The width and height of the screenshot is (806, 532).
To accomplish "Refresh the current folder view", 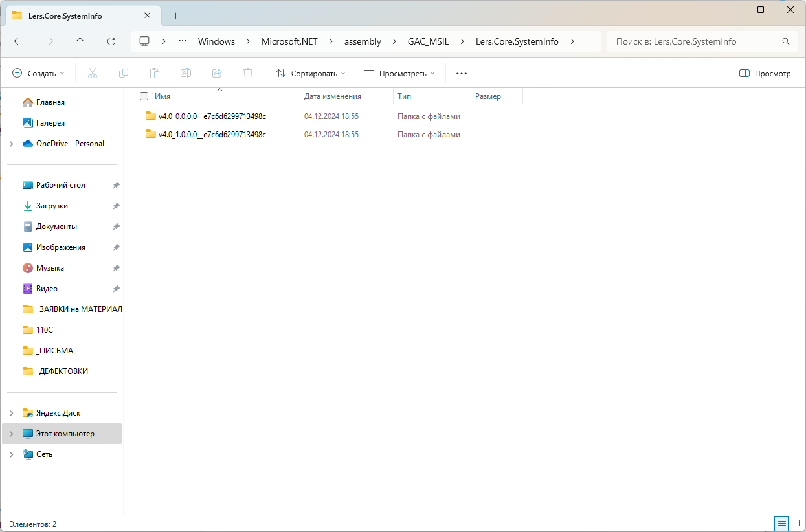I will [111, 41].
